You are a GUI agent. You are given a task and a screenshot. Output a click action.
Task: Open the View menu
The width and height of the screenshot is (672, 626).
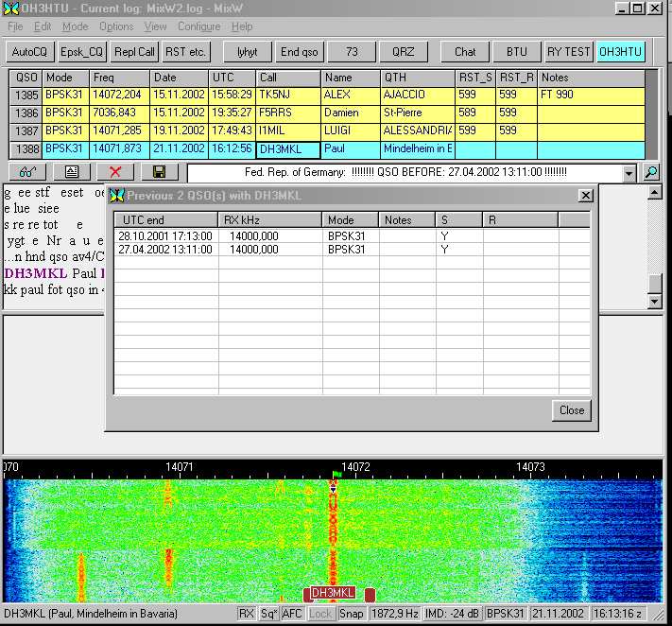tap(155, 26)
